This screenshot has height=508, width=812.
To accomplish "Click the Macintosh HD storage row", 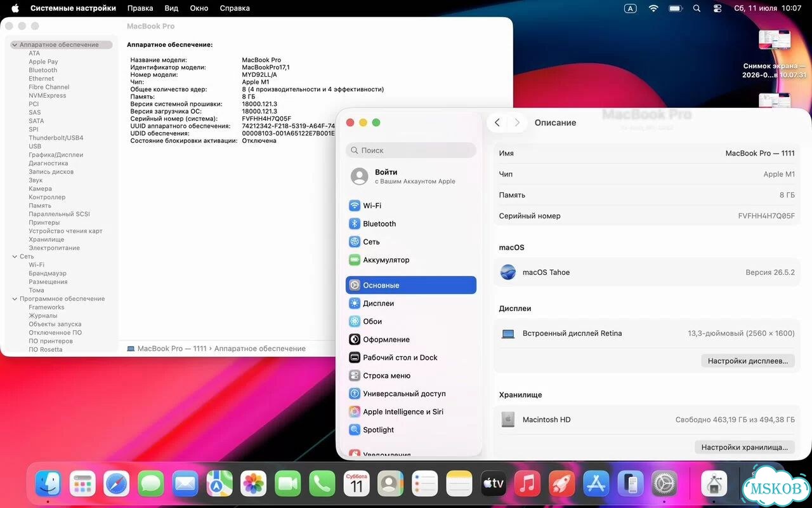I will point(647,420).
